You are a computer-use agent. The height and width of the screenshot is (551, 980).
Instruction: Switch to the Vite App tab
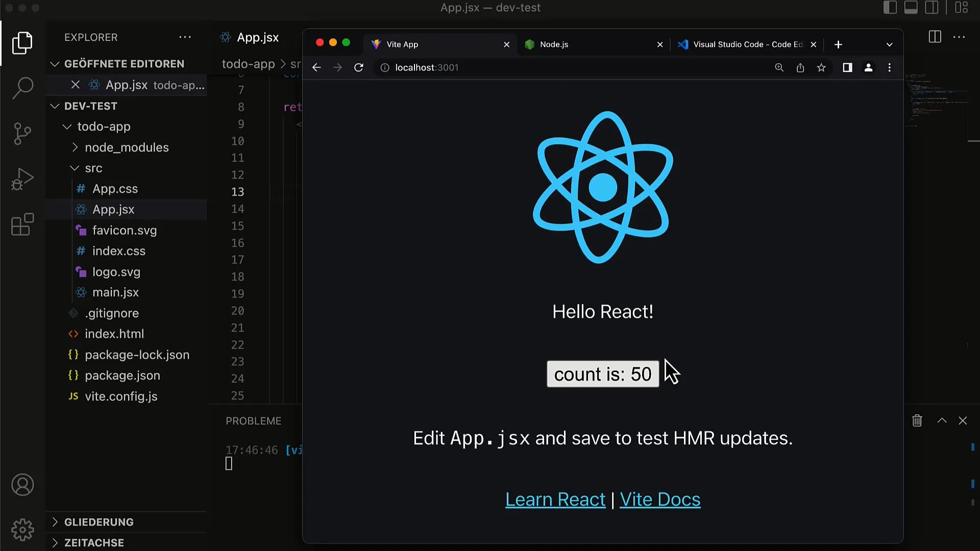click(x=439, y=44)
